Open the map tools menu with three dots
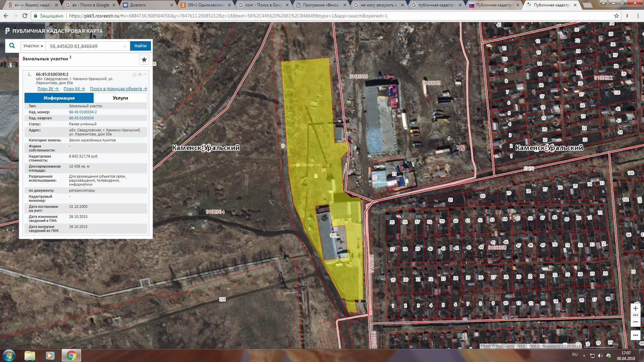Viewport: 644px width, 362px height. point(636,335)
